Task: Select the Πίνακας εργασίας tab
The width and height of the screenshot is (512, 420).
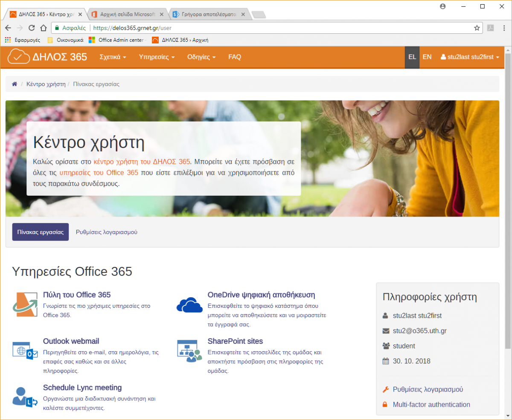Action: click(x=41, y=232)
